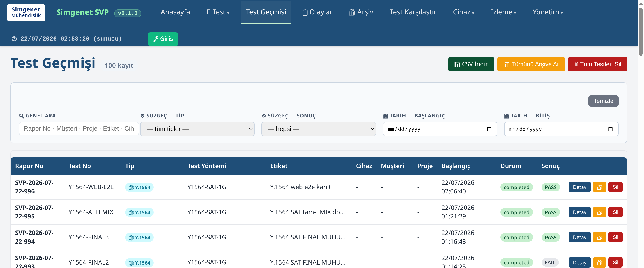Click the v0.1.3 version badge
Screen dimensions: 644x268
click(128, 13)
